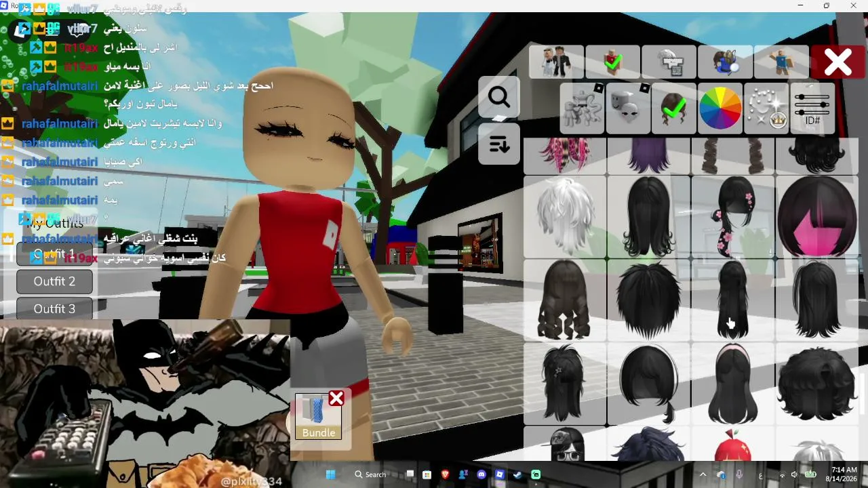Open the Roblox menu logo button

[21, 31]
